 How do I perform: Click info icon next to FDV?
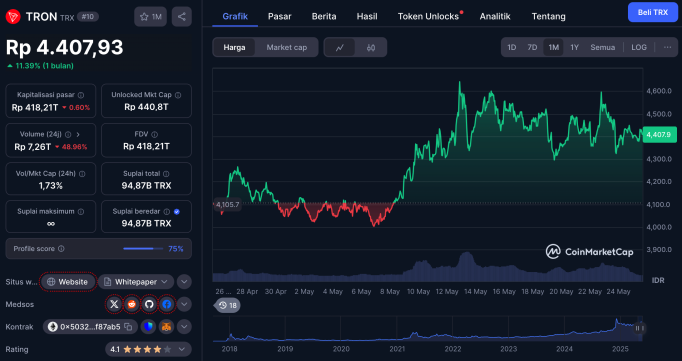tap(154, 134)
